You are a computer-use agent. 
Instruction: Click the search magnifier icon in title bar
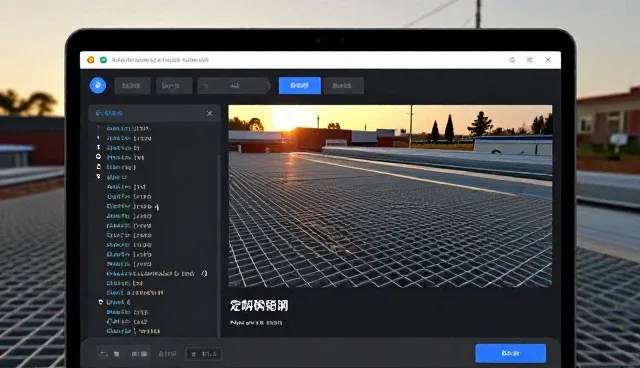(512, 60)
